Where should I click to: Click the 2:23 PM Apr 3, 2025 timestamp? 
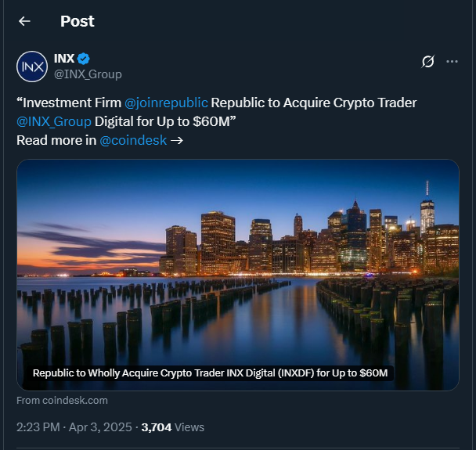(74, 427)
